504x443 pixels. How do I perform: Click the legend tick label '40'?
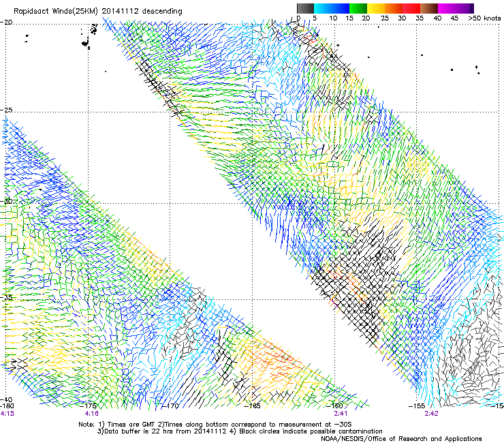[x=437, y=18]
